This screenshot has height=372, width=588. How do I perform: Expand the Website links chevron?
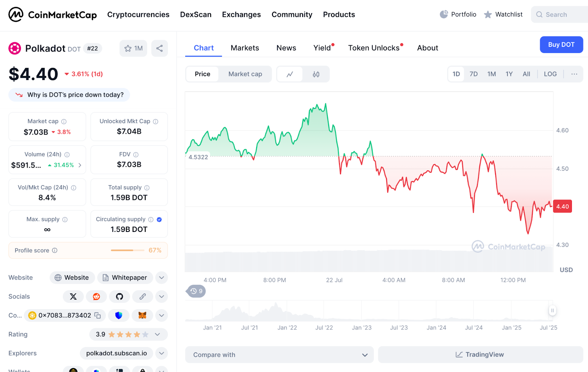[x=162, y=278]
